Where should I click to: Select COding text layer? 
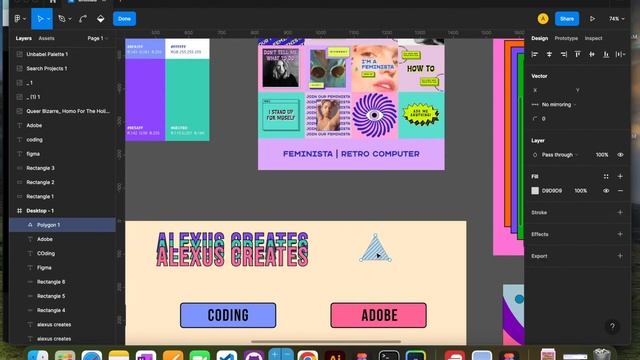[x=62, y=253]
